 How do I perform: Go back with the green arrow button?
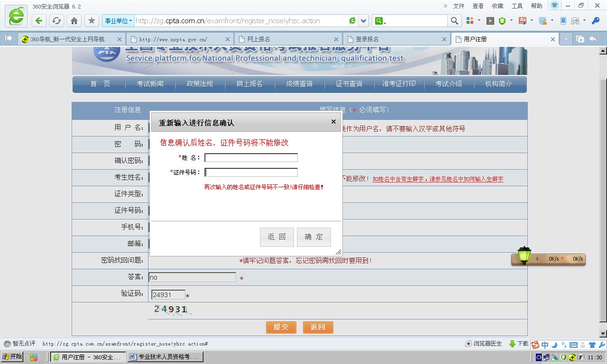coord(39,21)
